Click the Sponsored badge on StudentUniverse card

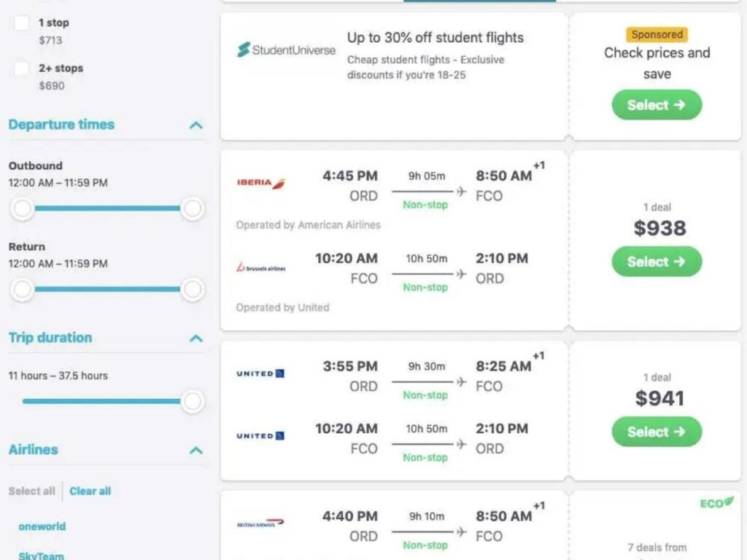click(656, 34)
